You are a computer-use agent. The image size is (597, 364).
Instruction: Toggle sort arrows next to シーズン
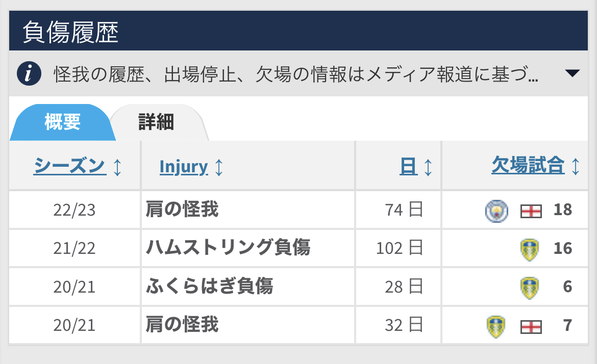tap(117, 167)
